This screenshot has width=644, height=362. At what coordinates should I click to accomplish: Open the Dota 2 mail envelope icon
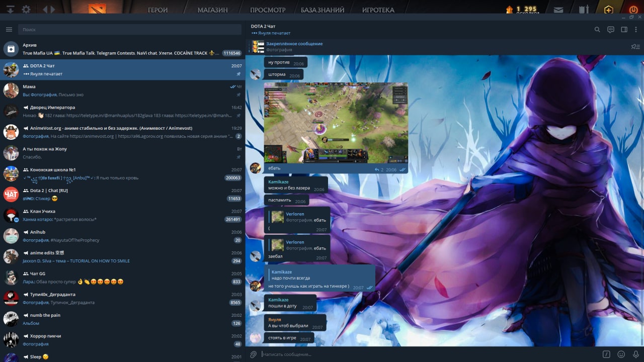pos(558,10)
